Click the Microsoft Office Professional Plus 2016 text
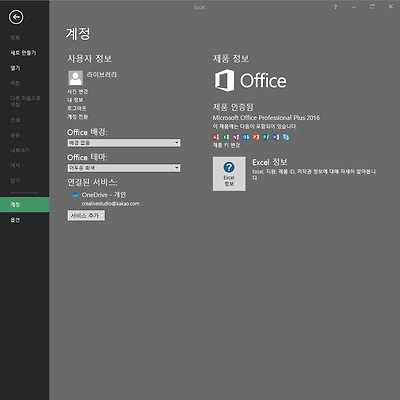Viewport: 400px width, 400px height. tap(266, 118)
